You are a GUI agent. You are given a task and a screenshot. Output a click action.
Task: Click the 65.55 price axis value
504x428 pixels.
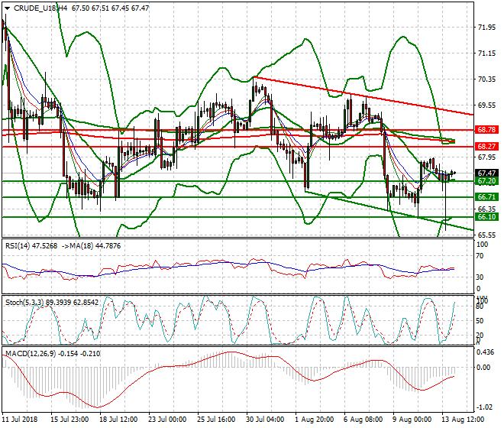click(486, 235)
